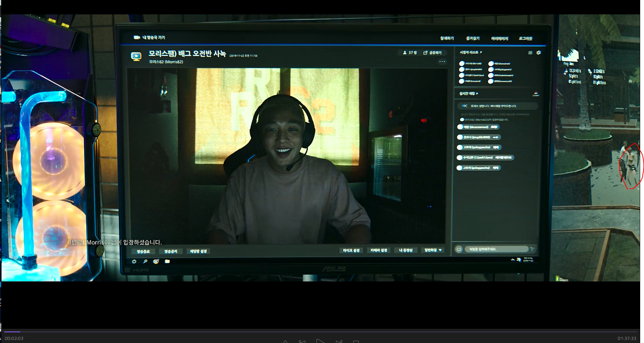The height and width of the screenshot is (343, 644).
Task: Click the camera icon beside 내 방송국 가기
Action: click(x=137, y=38)
